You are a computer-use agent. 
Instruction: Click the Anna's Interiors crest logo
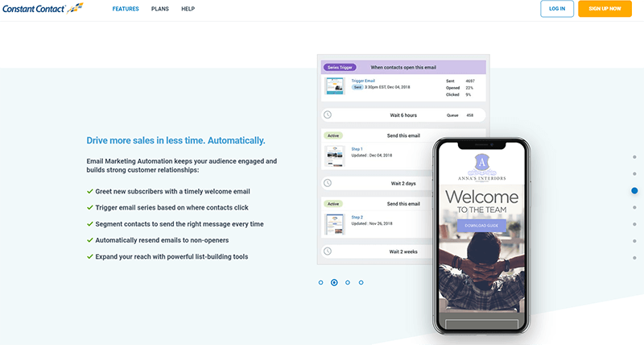(481, 164)
